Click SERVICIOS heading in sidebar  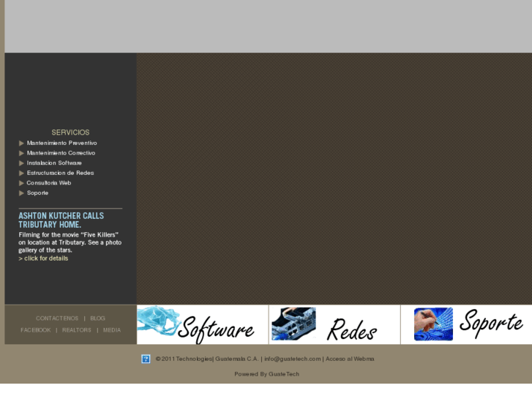coord(70,133)
